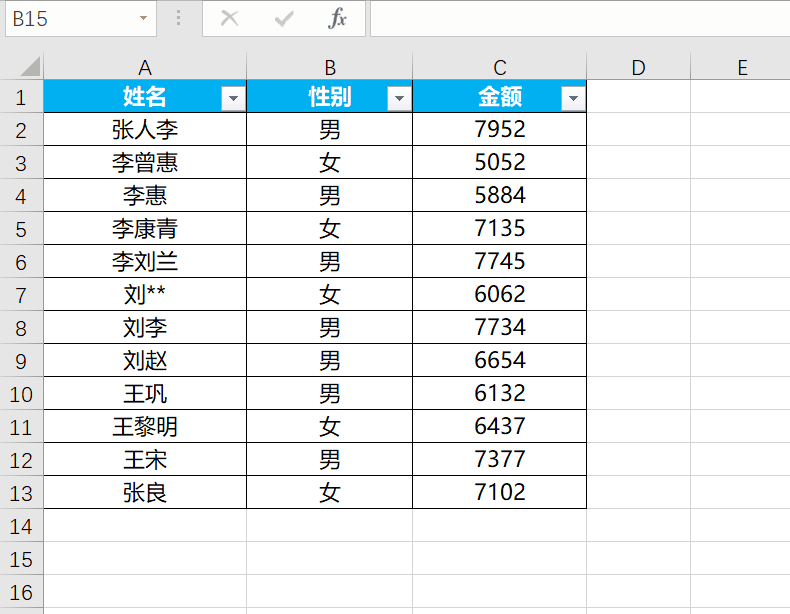
Task: Select the amount cell 7102
Action: point(499,492)
